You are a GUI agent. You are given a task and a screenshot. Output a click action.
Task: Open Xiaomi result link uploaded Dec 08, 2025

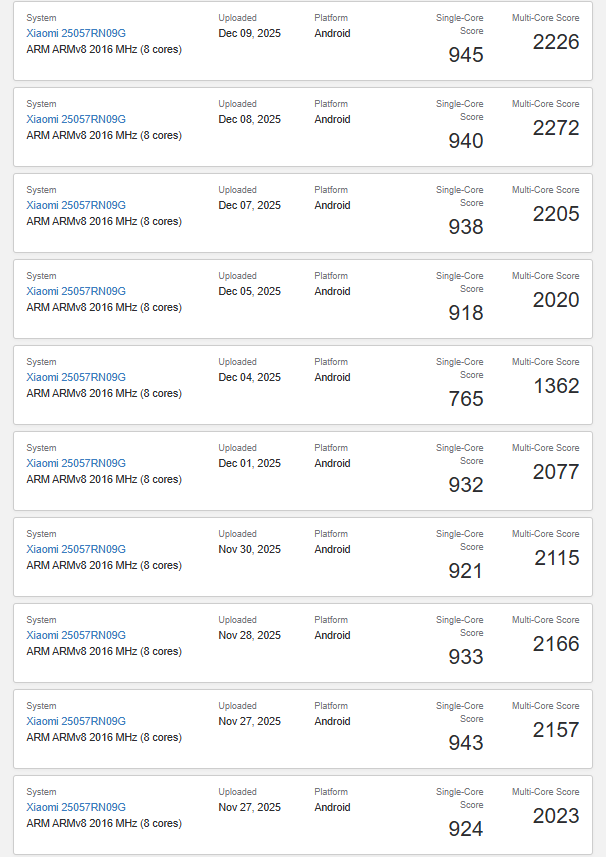tap(76, 119)
